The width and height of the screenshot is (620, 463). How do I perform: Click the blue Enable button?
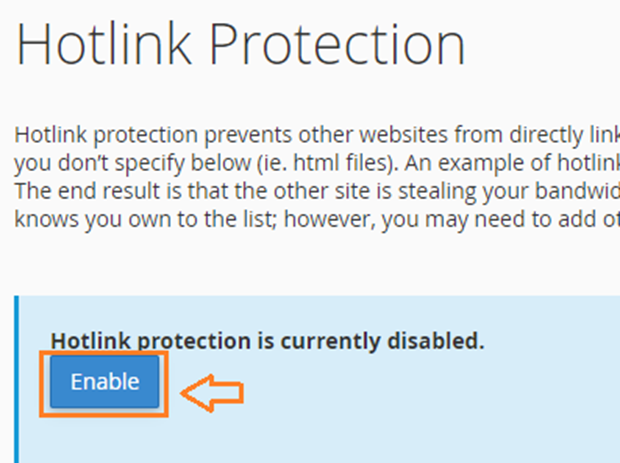(x=105, y=382)
